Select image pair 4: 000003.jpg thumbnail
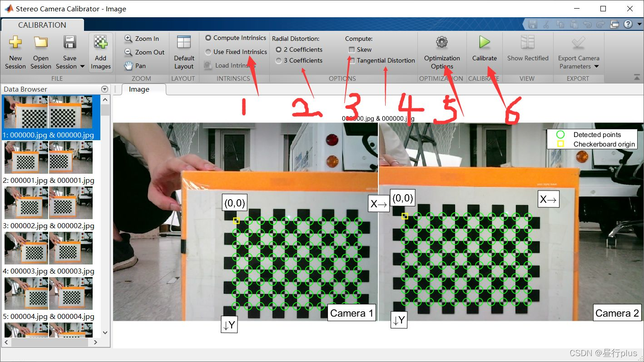 tap(49, 248)
